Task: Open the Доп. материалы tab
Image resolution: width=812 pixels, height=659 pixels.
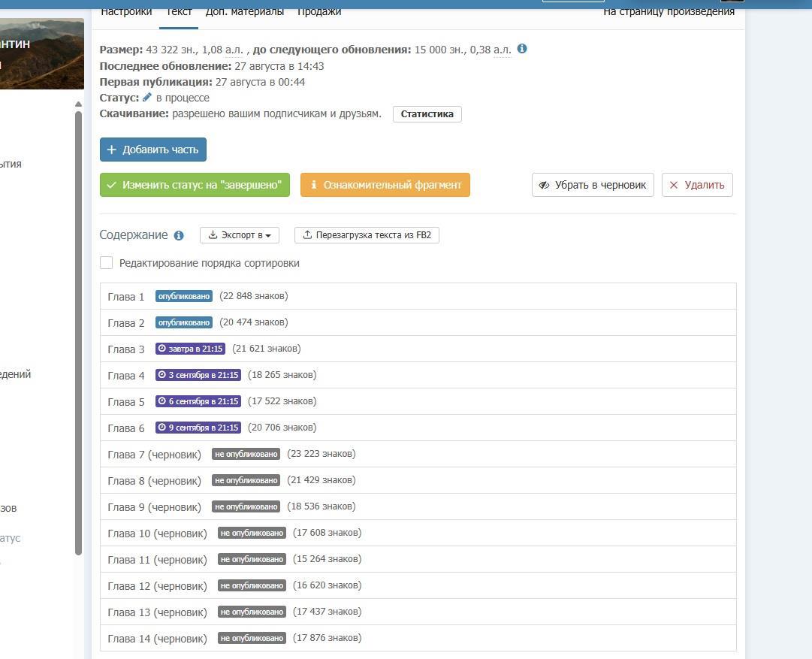Action: click(x=245, y=11)
